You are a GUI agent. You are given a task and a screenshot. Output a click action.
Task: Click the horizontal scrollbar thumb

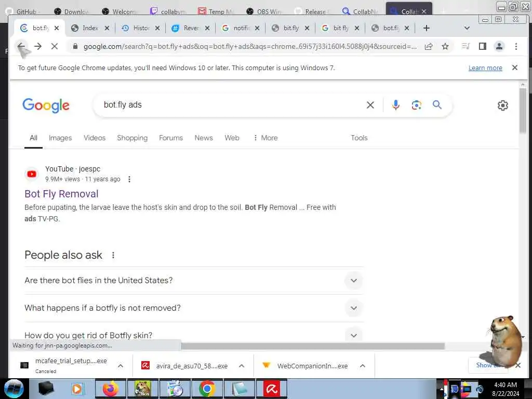coord(313,345)
